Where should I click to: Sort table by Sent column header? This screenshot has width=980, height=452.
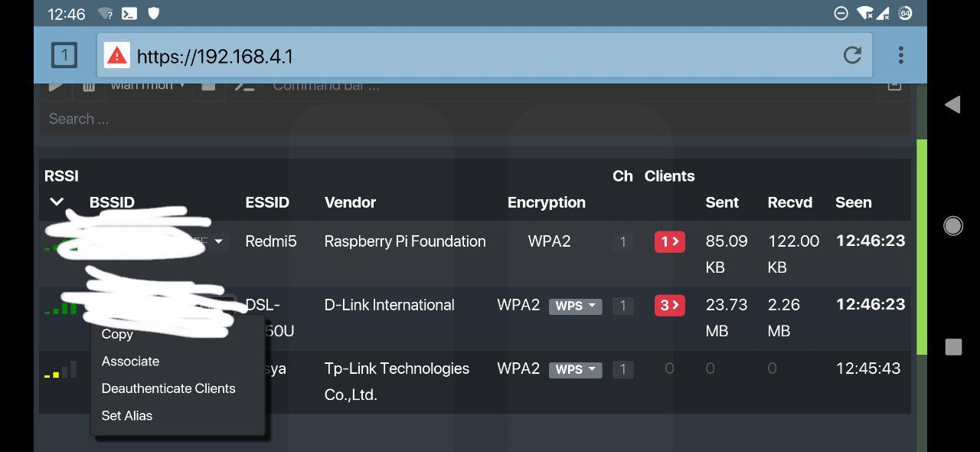[722, 202]
